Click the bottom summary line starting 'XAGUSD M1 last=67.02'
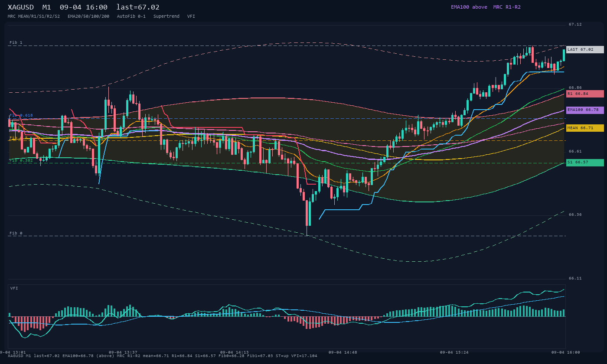The width and height of the screenshot is (607, 364). [163, 356]
